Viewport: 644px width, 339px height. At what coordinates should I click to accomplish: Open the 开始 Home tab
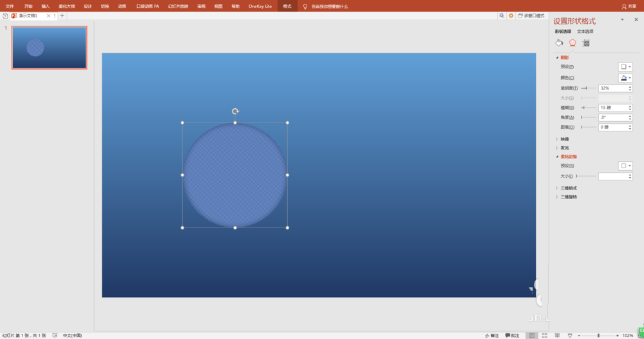click(x=28, y=6)
